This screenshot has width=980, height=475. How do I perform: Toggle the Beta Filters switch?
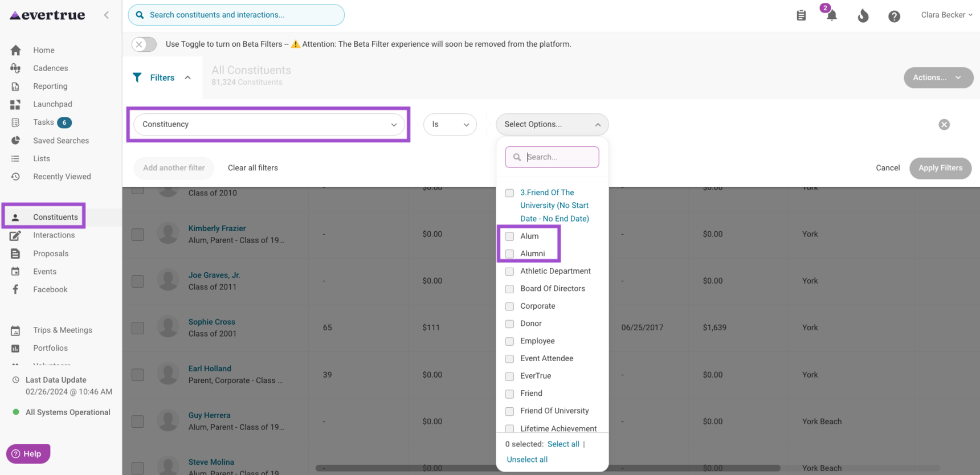[x=144, y=44]
